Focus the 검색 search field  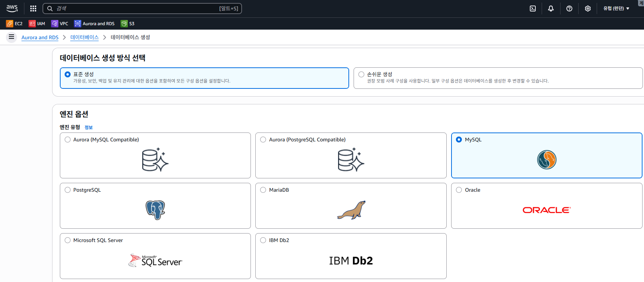click(x=142, y=9)
